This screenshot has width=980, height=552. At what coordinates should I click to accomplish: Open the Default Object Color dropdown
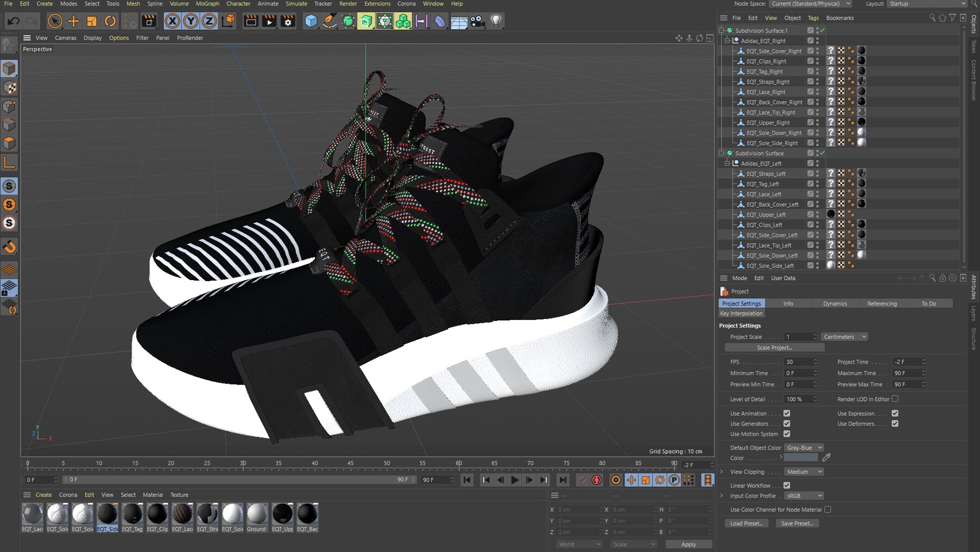click(804, 447)
